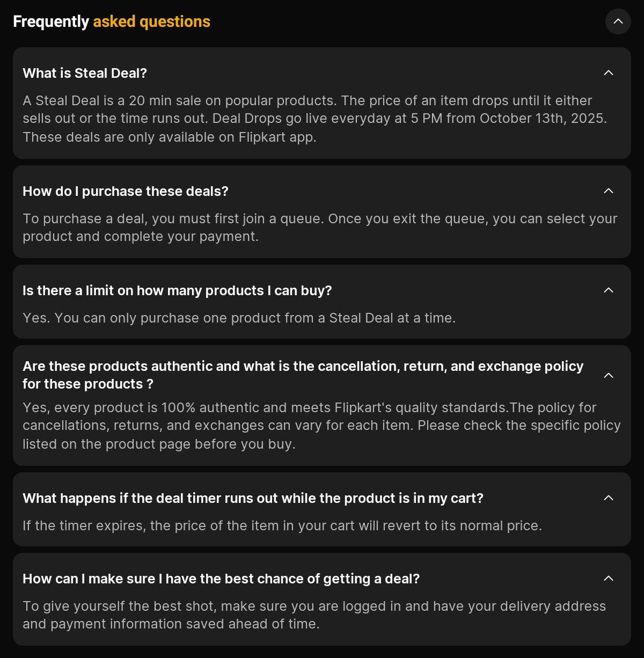This screenshot has width=644, height=658.
Task: Click the authenticity and cancellation policy question
Action: pos(303,375)
